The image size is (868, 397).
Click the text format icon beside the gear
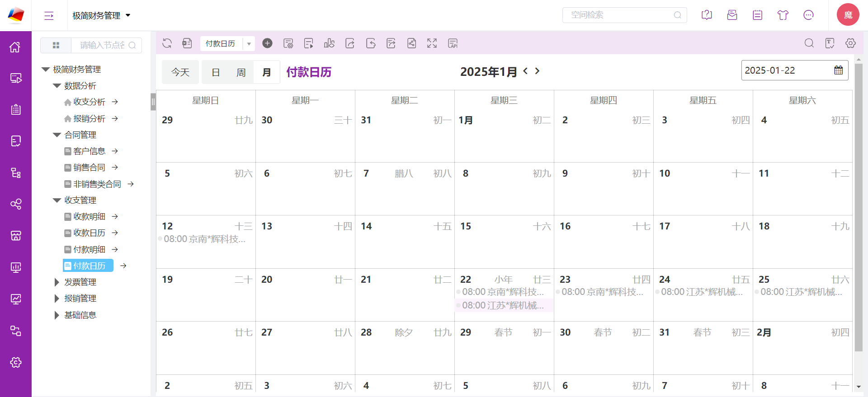pos(830,43)
